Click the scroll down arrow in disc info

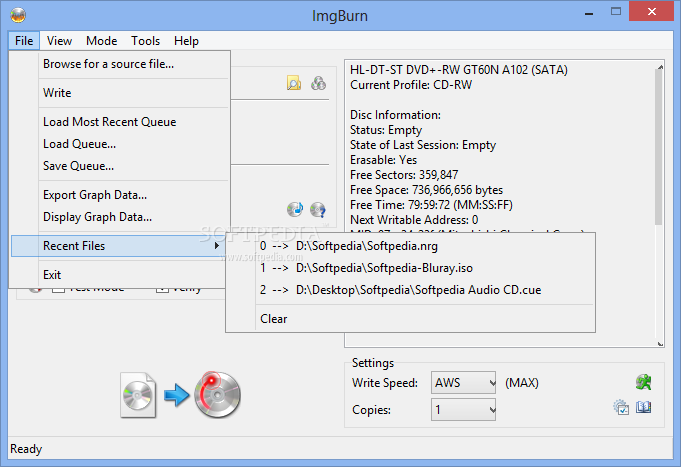click(660, 343)
